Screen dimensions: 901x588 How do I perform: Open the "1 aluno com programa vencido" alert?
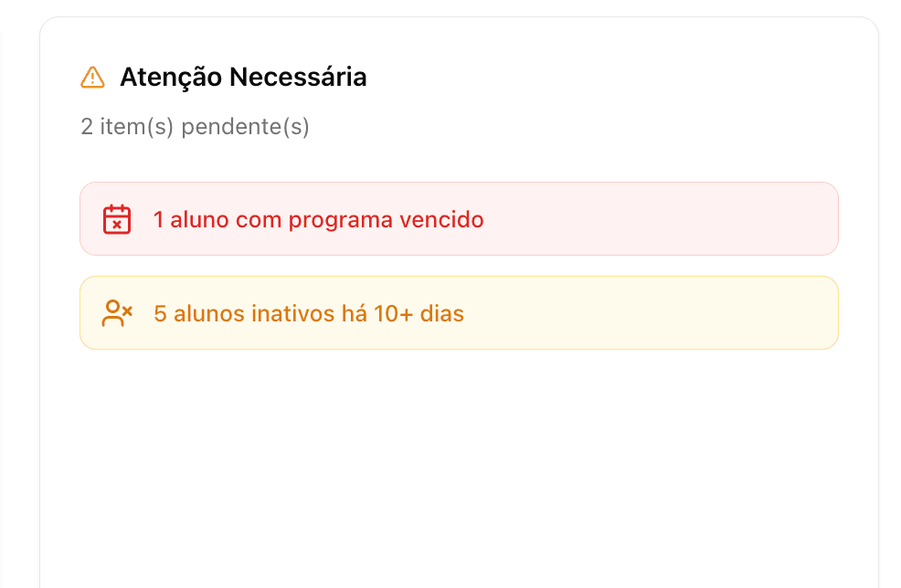318,220
